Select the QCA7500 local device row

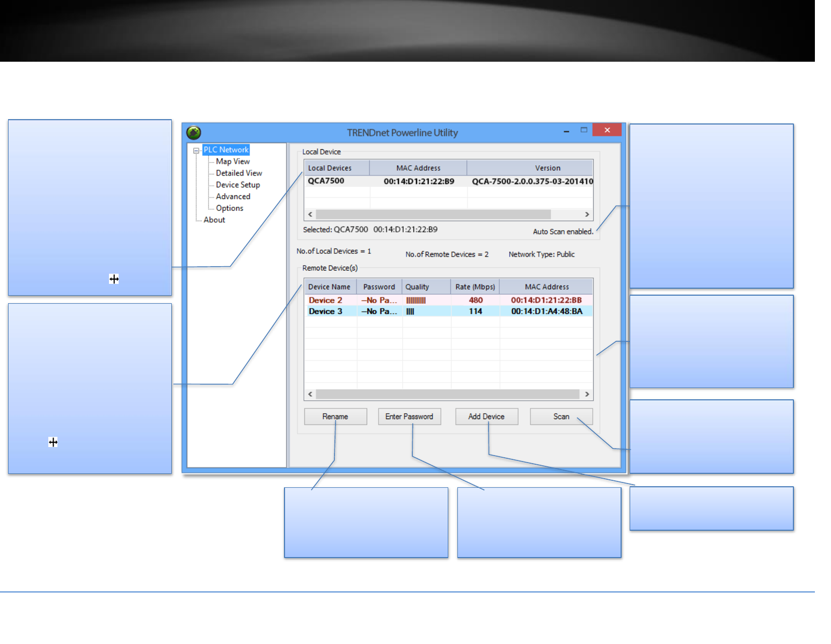pos(449,181)
